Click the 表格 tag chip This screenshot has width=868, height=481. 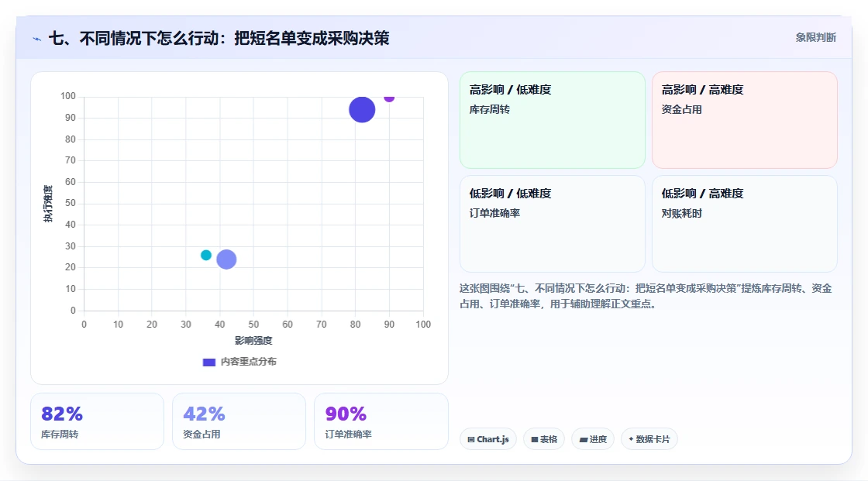[544, 439]
